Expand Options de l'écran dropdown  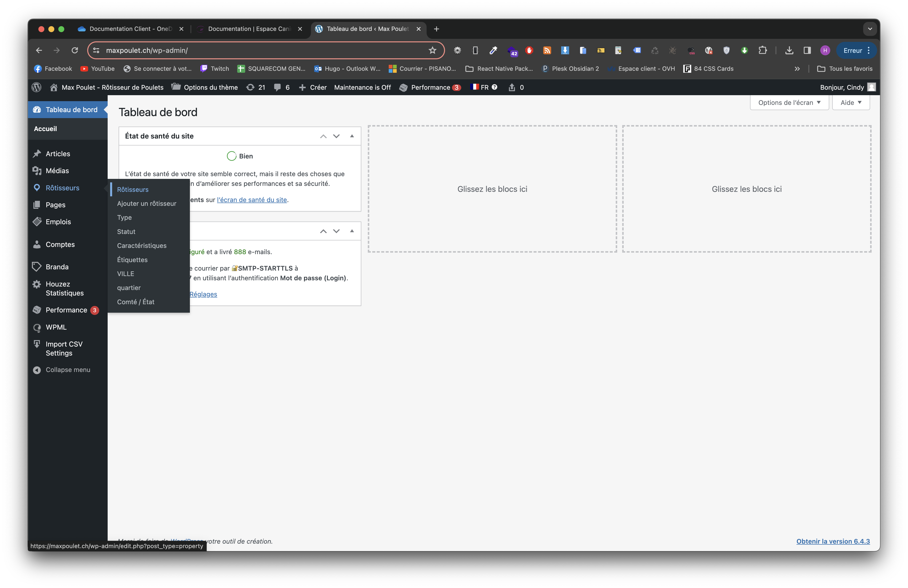point(789,103)
